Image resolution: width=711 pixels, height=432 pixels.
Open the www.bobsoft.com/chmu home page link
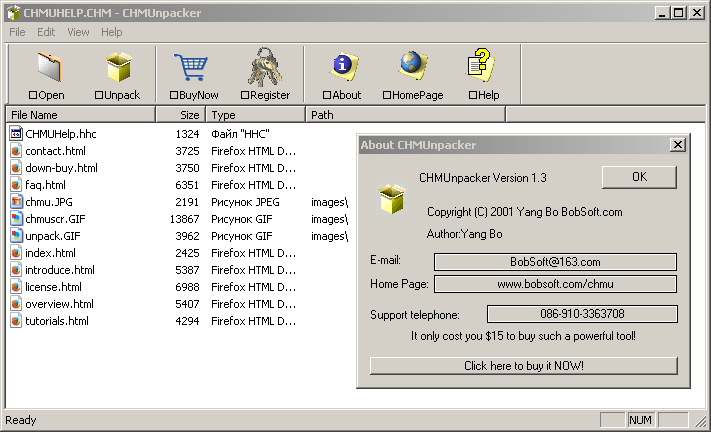click(555, 284)
